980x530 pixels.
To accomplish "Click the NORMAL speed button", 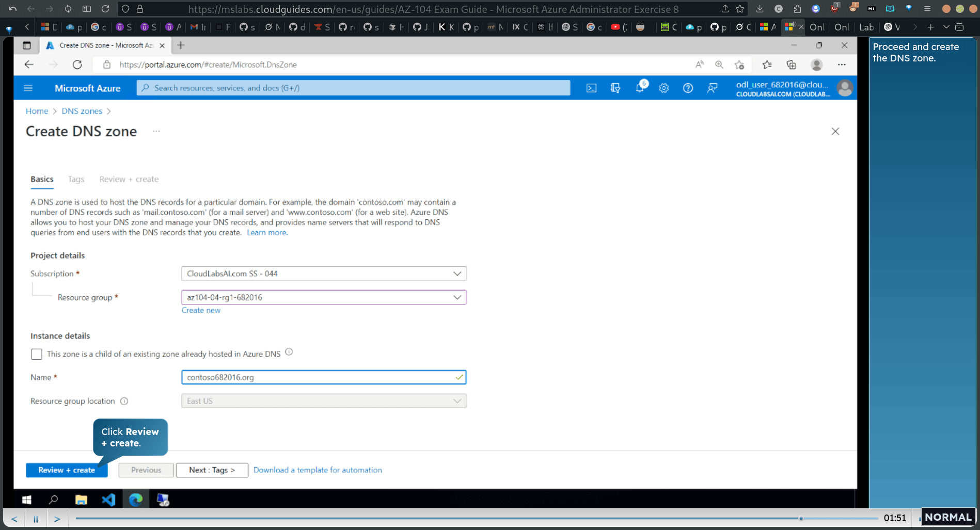I will [948, 517].
